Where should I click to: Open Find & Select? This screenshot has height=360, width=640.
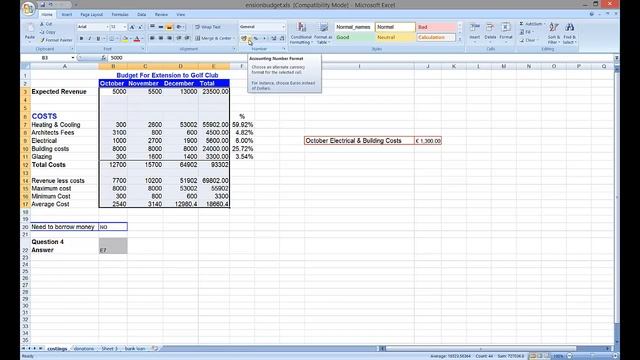coord(569,33)
